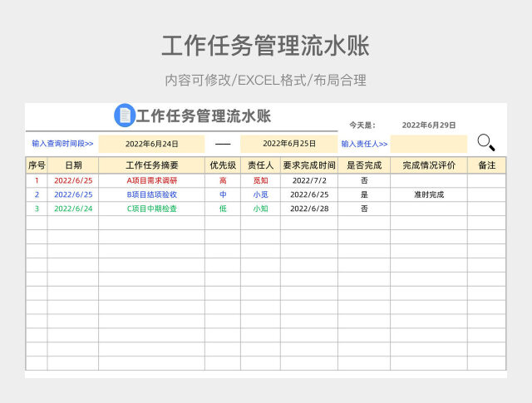The height and width of the screenshot is (403, 532).
Task: Select the 备注 column header
Action: pyautogui.click(x=486, y=165)
